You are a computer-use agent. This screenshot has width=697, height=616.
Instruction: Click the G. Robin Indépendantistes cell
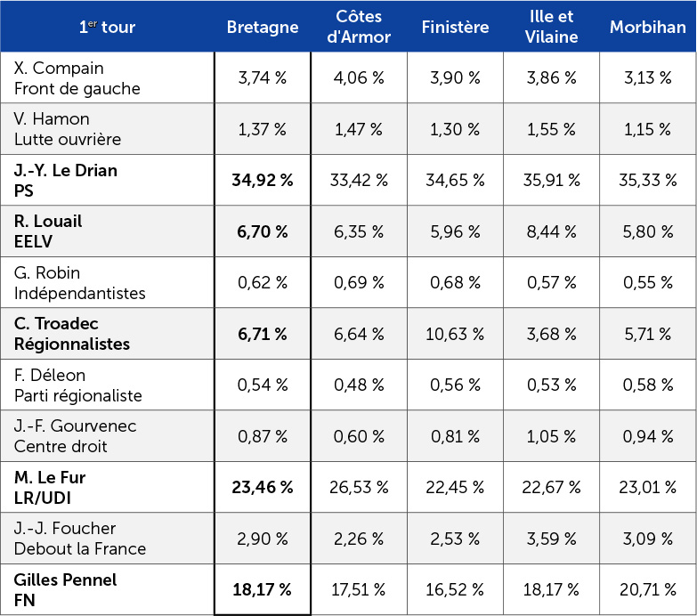tap(107, 282)
